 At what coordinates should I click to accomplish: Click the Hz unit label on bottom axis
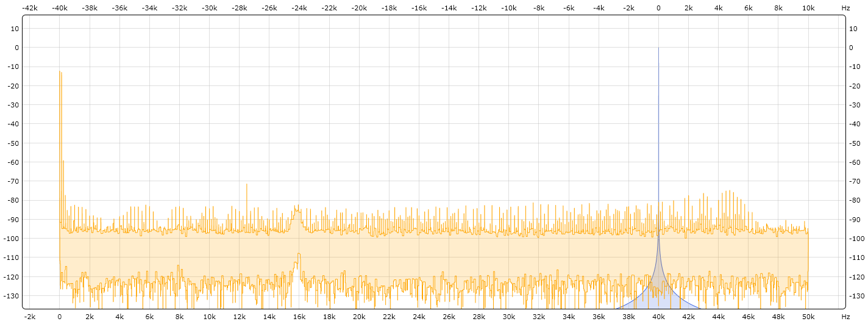pos(845,317)
